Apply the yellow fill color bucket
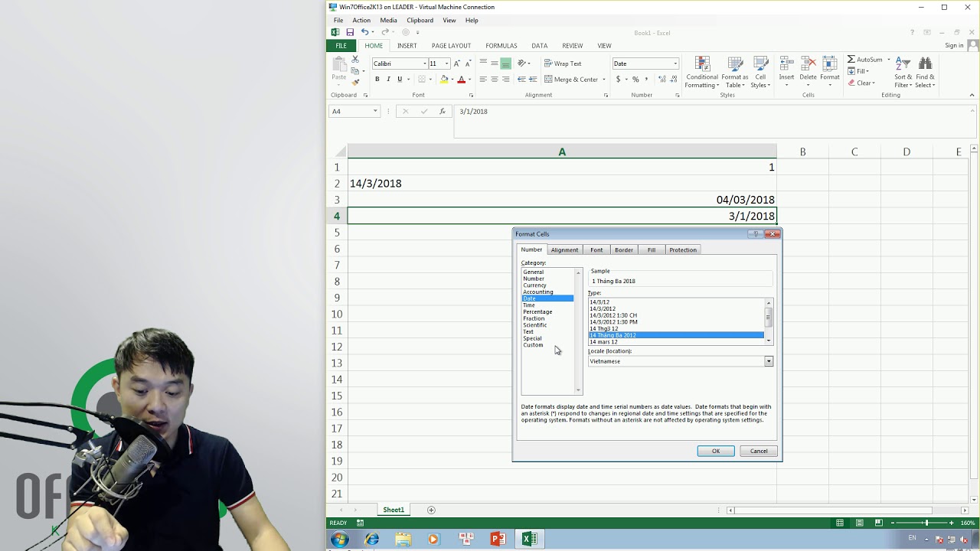Viewport: 980px width, 551px height. pos(444,79)
